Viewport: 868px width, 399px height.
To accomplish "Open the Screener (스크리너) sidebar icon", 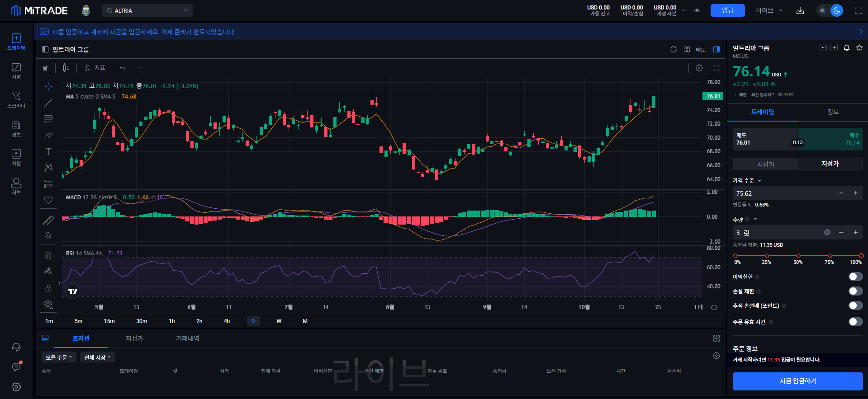I will tap(16, 100).
